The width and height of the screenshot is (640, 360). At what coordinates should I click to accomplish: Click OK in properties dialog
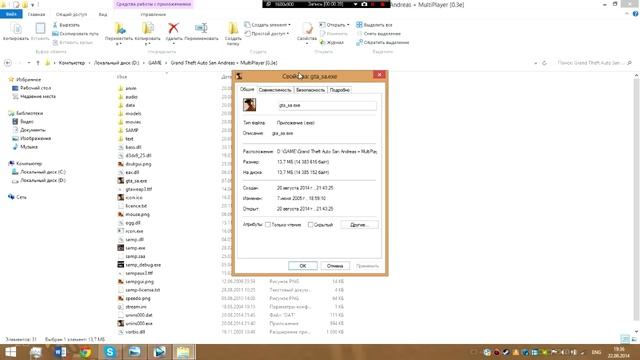pyautogui.click(x=302, y=266)
